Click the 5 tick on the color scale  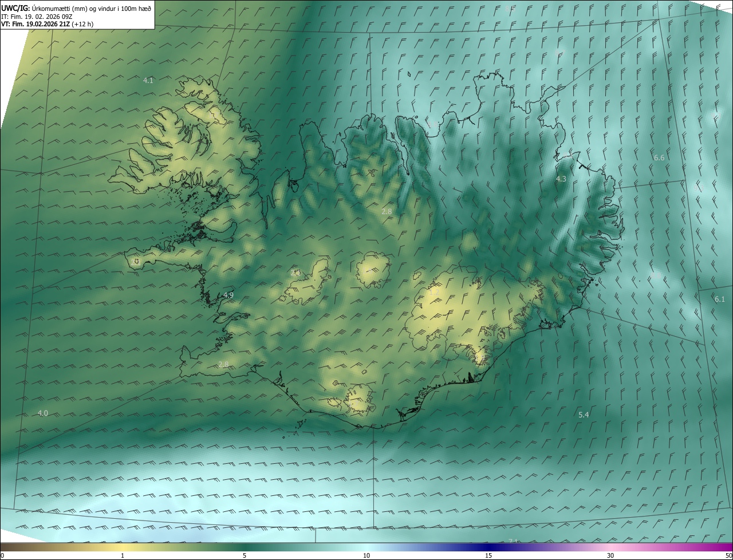pyautogui.click(x=245, y=556)
